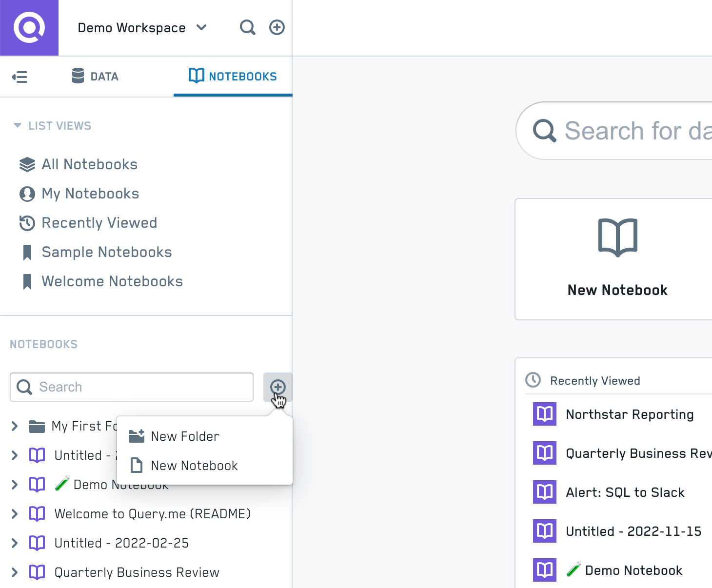Click the large New Notebook book icon
The image size is (712, 588).
coord(617,237)
